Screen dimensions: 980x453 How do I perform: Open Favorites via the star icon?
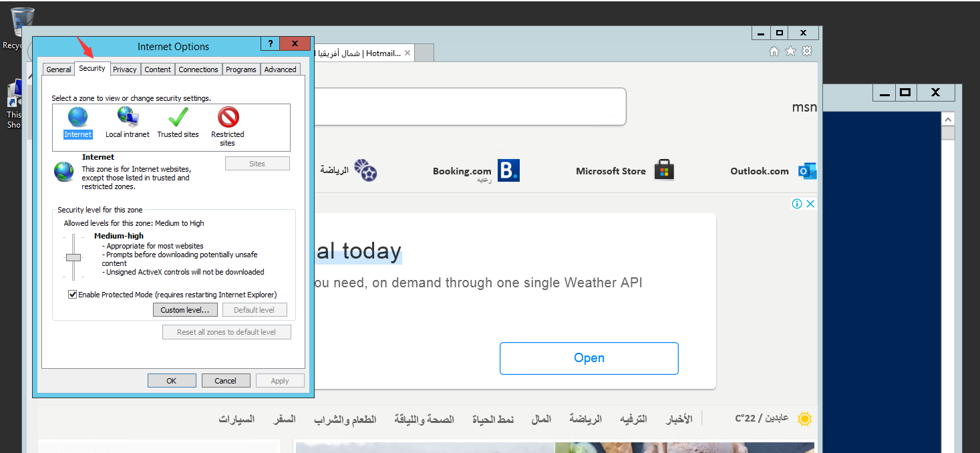(x=790, y=51)
